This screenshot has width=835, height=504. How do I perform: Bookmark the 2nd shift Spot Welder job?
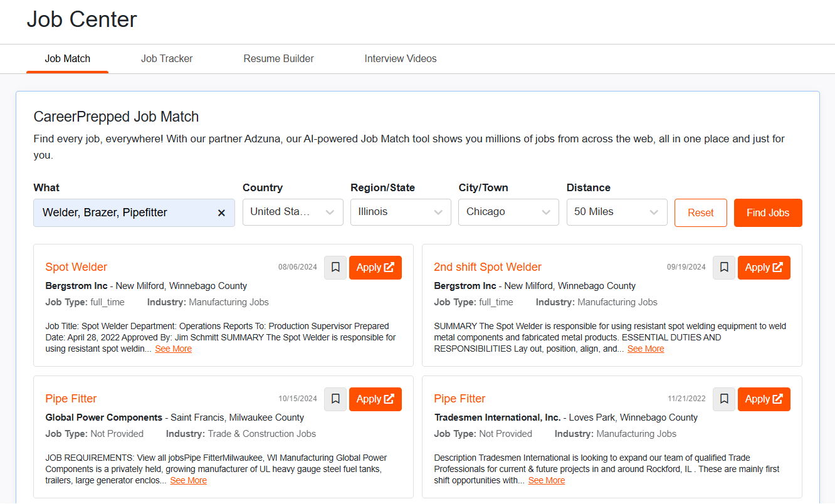(724, 268)
